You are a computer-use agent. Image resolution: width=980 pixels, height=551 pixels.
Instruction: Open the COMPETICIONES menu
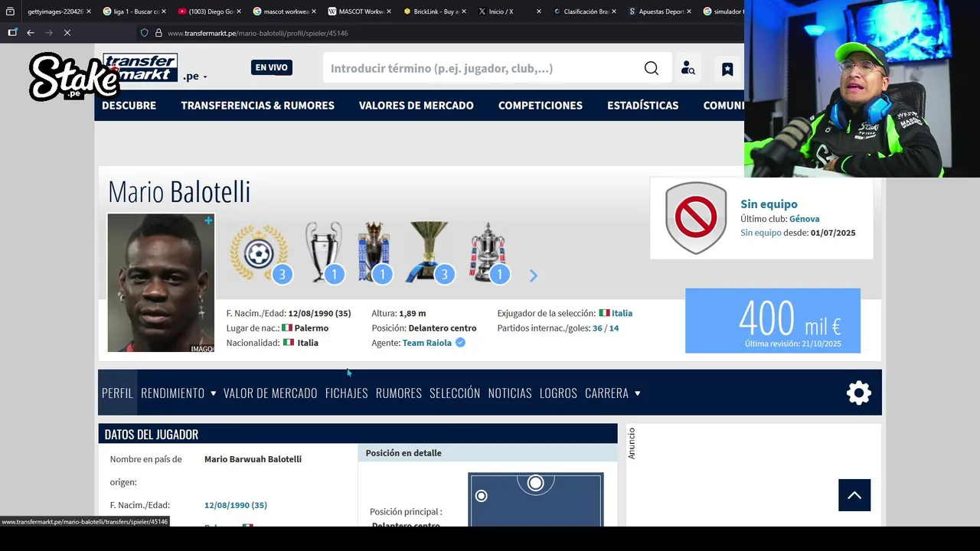point(541,106)
